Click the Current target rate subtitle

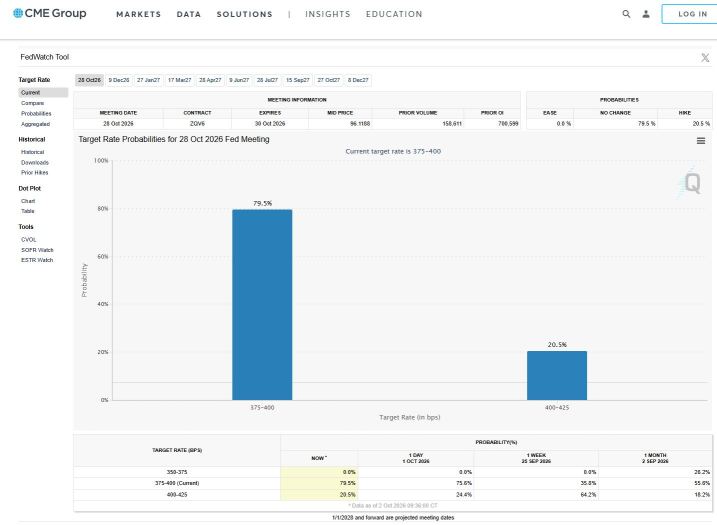(x=393, y=151)
